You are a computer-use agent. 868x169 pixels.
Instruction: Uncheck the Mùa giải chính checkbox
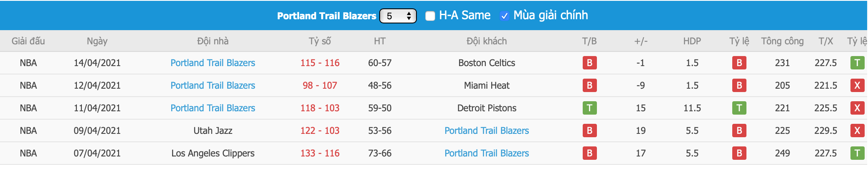pyautogui.click(x=505, y=16)
